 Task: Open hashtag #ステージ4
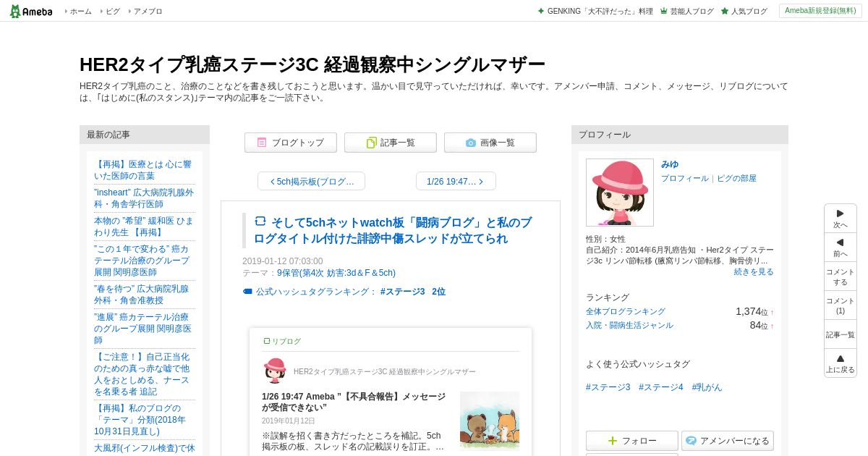pyautogui.click(x=661, y=387)
